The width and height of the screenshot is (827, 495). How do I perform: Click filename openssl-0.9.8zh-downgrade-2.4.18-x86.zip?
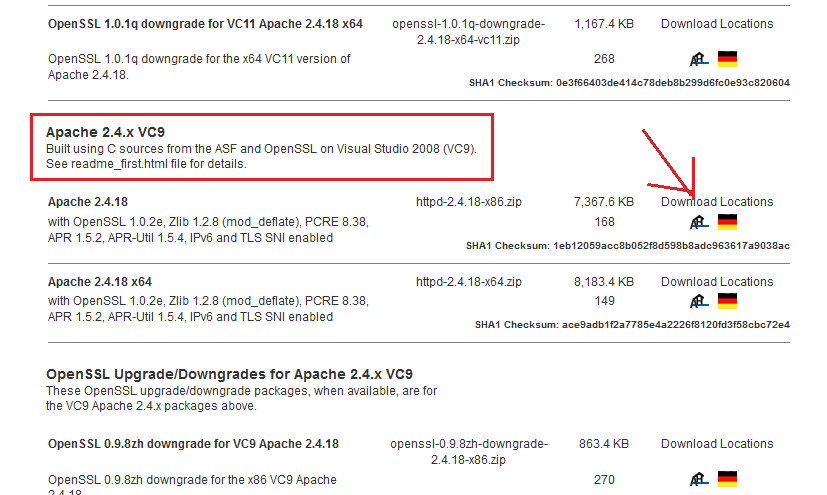[468, 452]
